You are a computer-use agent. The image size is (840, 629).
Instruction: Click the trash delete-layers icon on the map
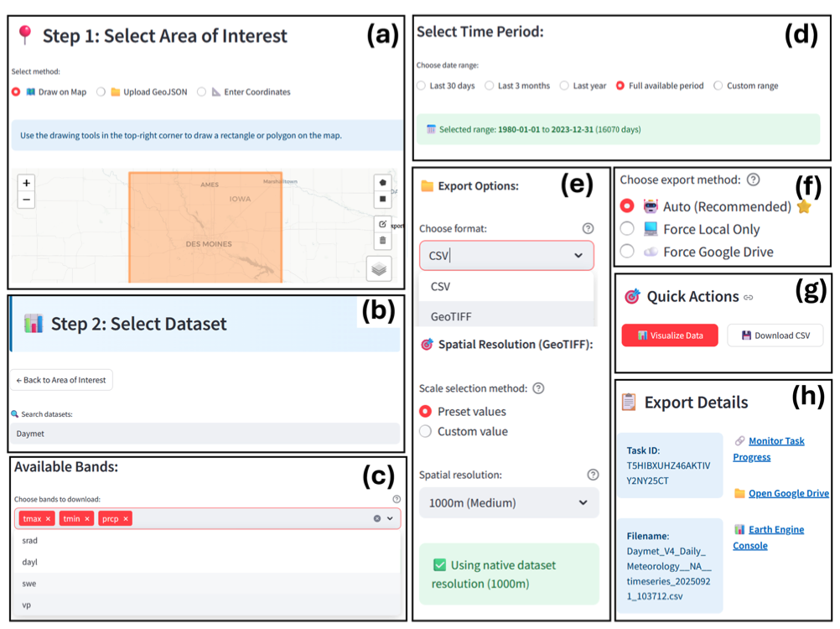(383, 241)
